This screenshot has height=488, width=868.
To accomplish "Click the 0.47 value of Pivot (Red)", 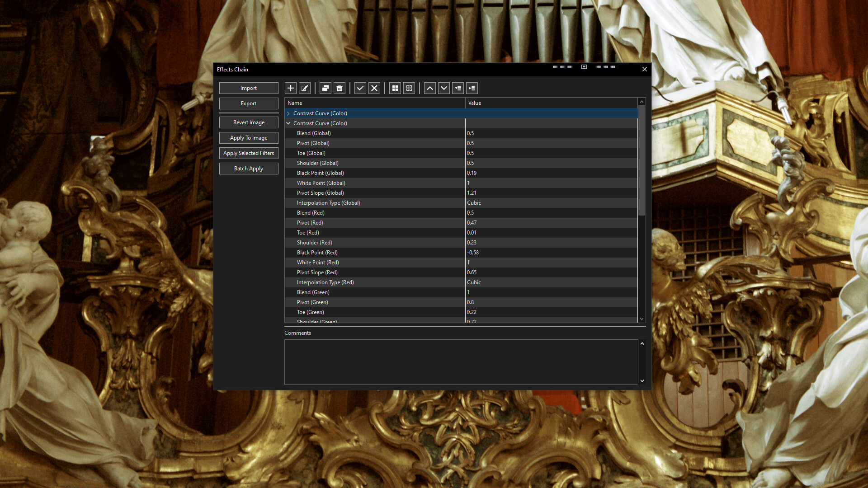I will (x=472, y=223).
